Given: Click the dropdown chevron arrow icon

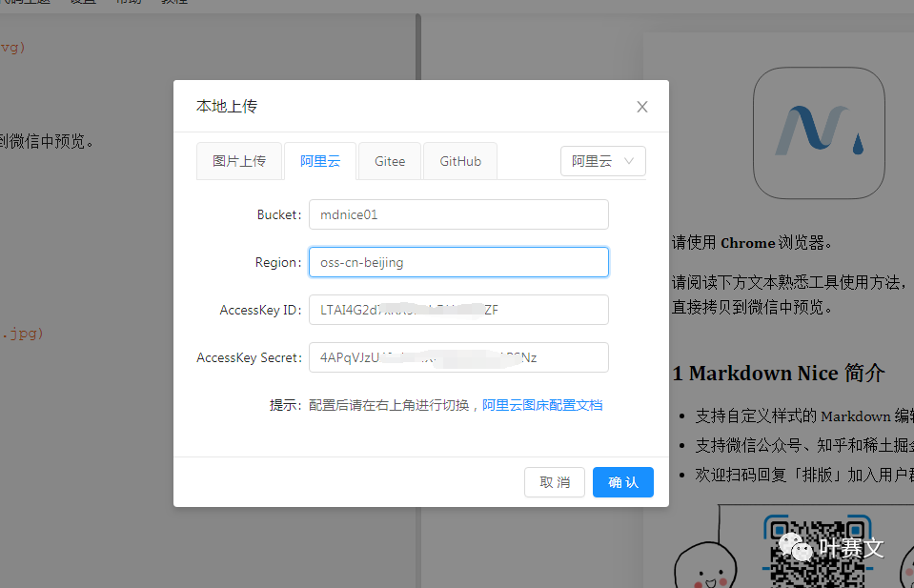Looking at the screenshot, I should click(628, 161).
